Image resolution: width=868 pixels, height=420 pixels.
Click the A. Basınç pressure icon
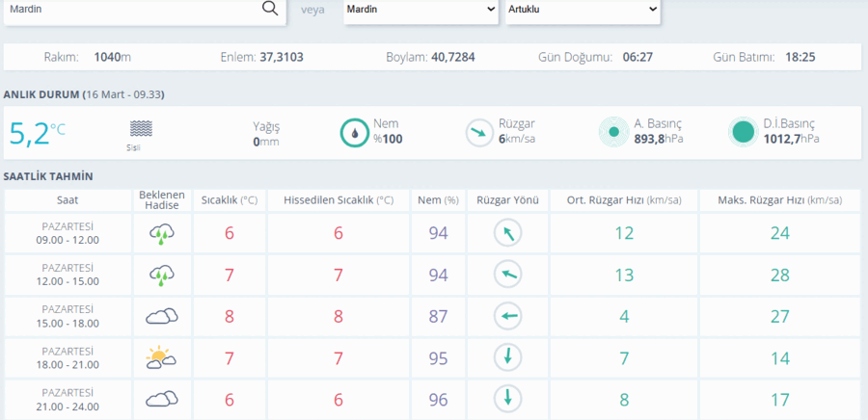[613, 132]
